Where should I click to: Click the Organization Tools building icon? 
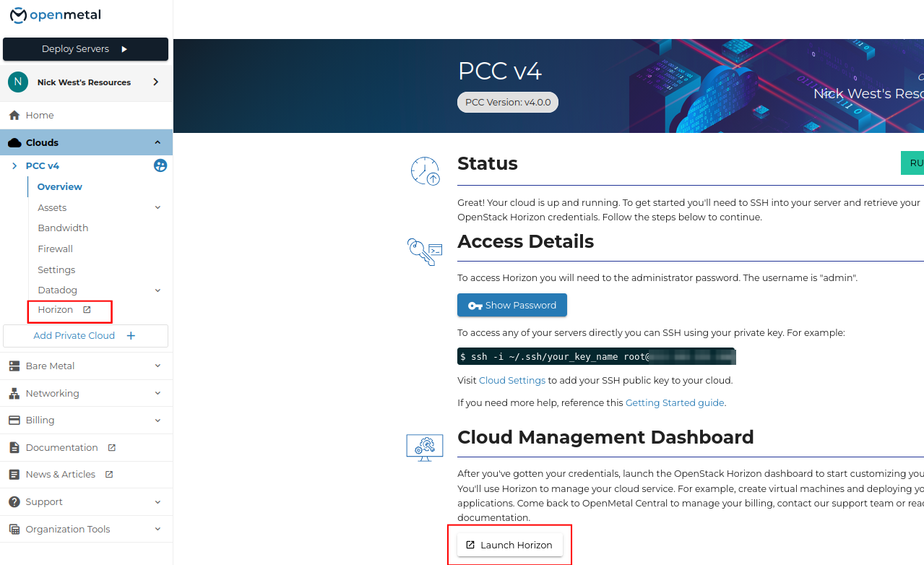pyautogui.click(x=14, y=530)
